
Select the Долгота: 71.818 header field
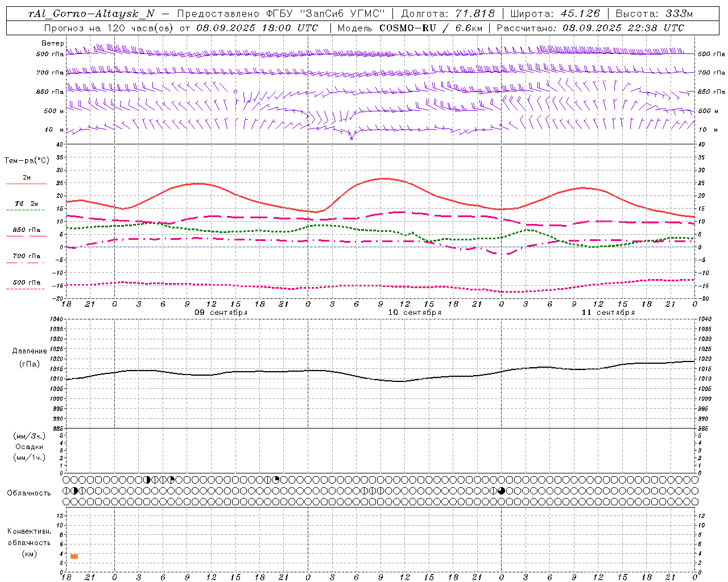coord(448,14)
